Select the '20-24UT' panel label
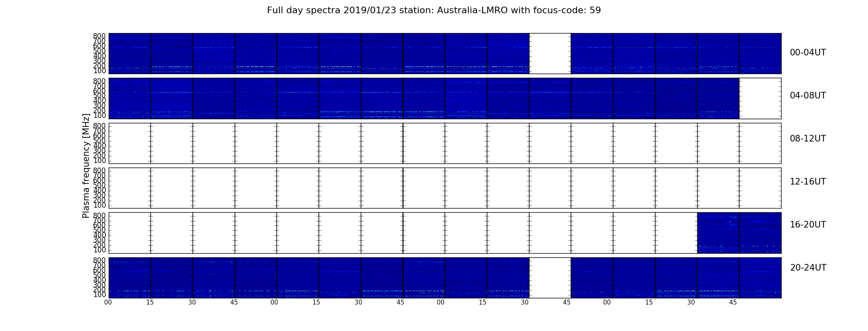 point(808,268)
